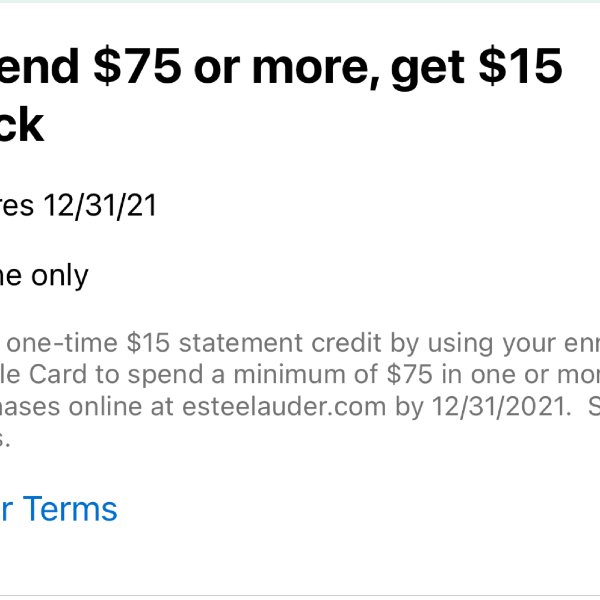Screen dimensions: 600x600
Task: Click the 'only' availability label
Action: 60,276
